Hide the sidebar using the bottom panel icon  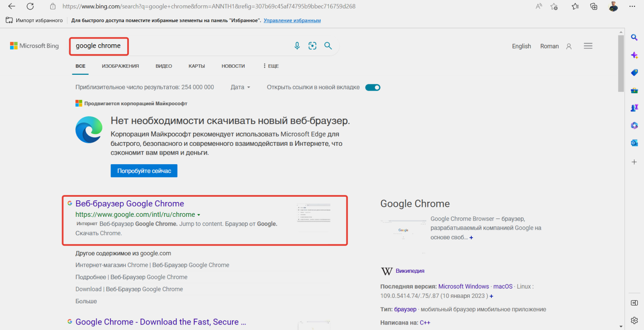tap(634, 303)
